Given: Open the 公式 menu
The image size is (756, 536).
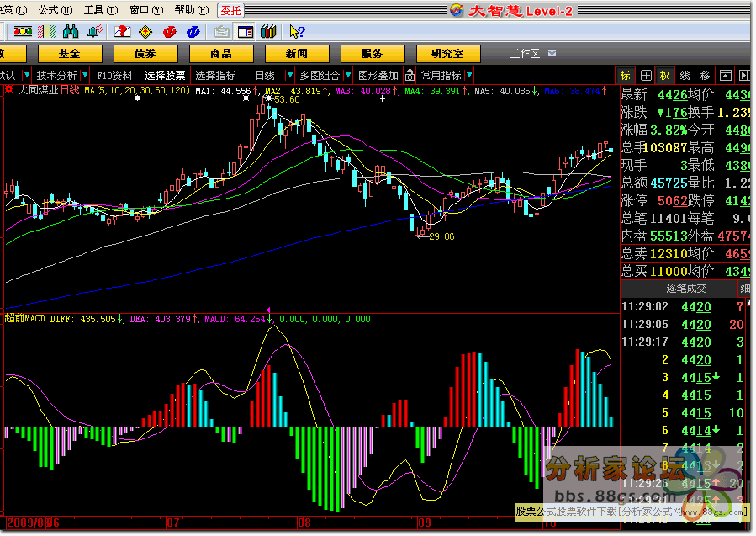Looking at the screenshot, I should click(x=56, y=10).
